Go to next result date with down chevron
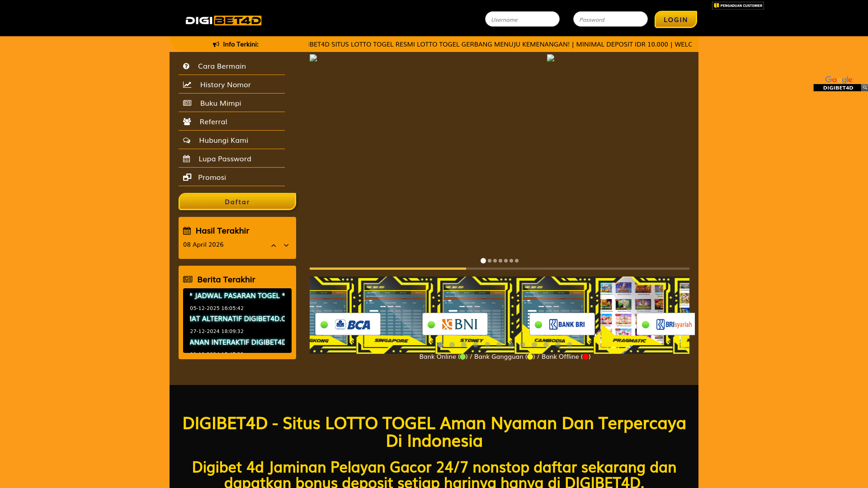 pos(286,245)
